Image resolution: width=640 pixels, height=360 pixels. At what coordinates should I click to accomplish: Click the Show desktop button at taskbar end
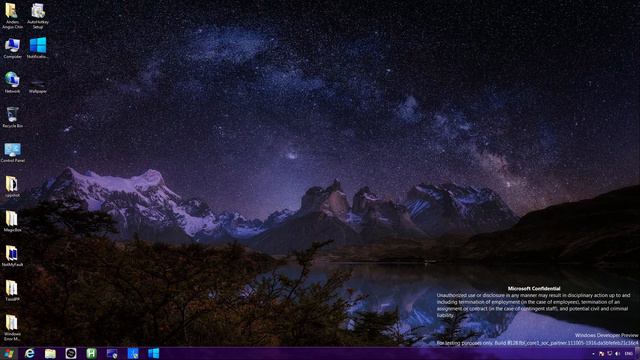pos(638,353)
